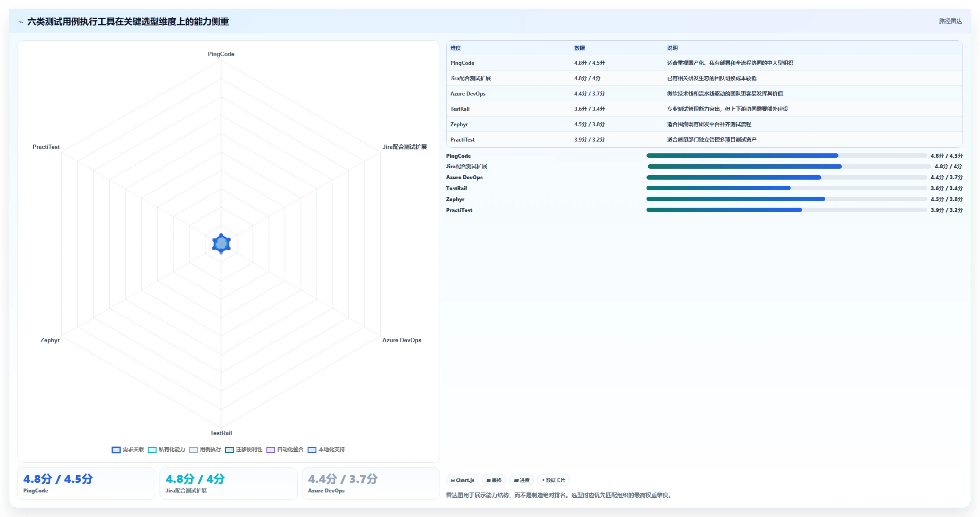980x517 pixels.
Task: Click the 维度 column header
Action: pyautogui.click(x=456, y=48)
